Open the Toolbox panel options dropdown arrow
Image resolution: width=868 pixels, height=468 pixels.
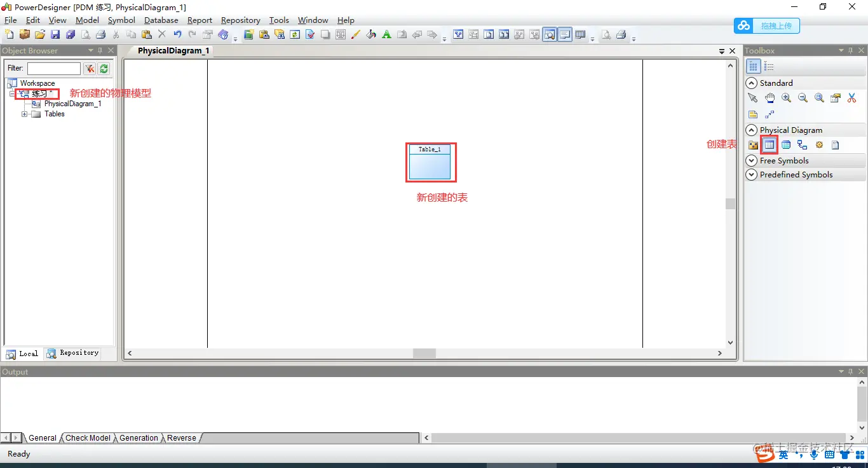coord(841,50)
